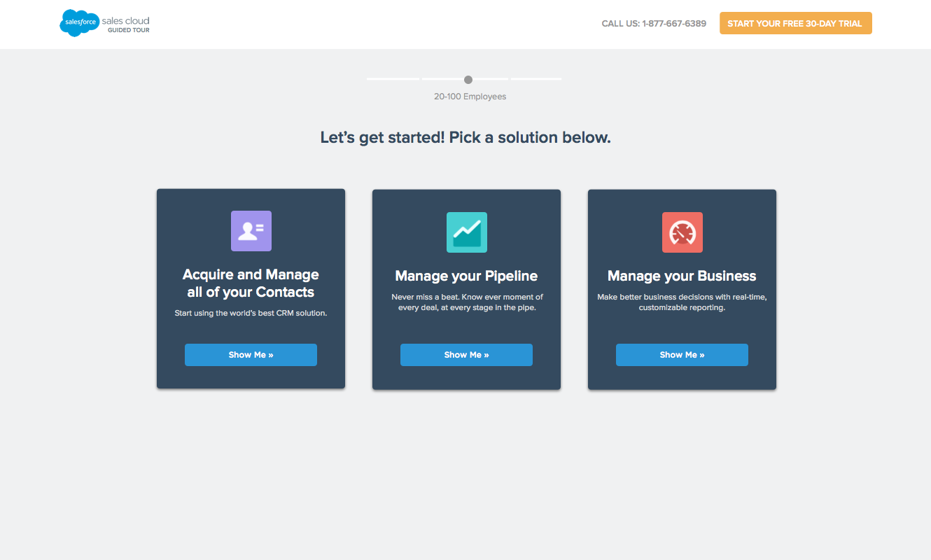Click the 20-100 Employees label

coord(470,97)
